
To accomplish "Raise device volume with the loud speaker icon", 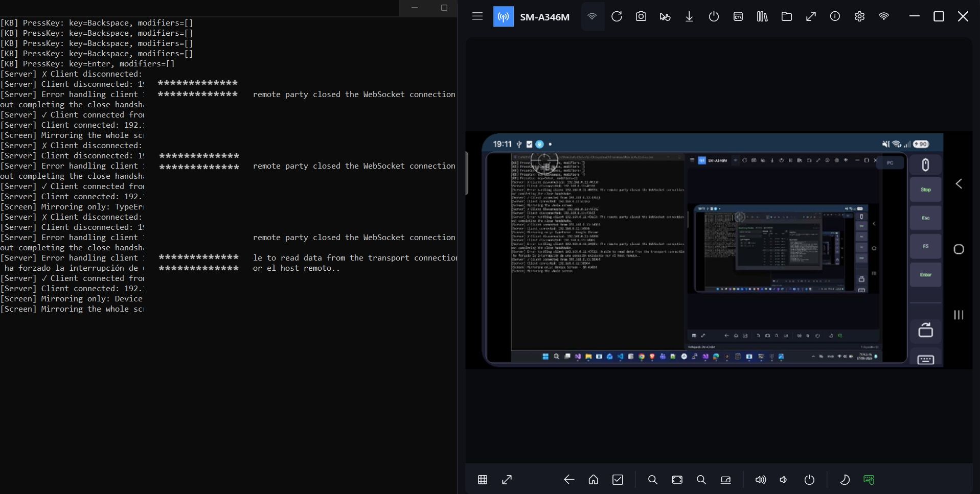I will (x=761, y=480).
